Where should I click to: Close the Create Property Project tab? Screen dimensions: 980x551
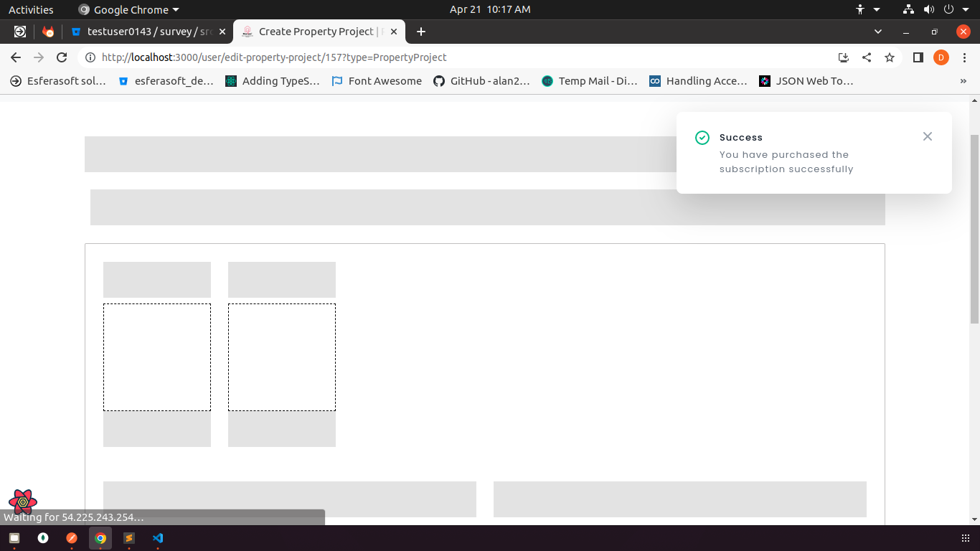(x=394, y=32)
